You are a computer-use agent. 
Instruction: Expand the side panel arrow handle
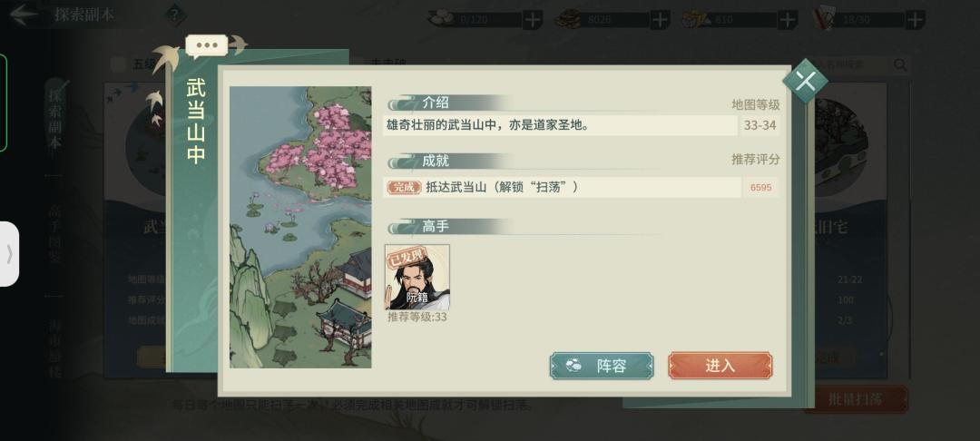[9, 253]
